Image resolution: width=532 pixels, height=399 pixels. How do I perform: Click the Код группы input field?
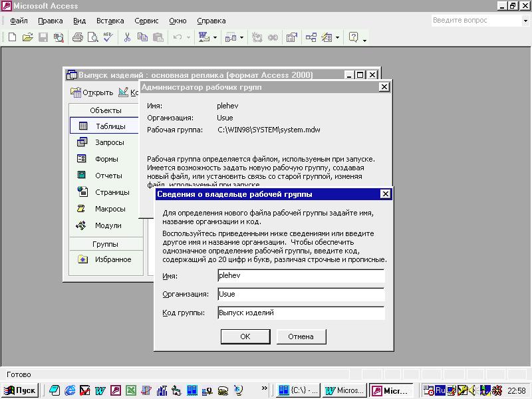click(x=301, y=313)
